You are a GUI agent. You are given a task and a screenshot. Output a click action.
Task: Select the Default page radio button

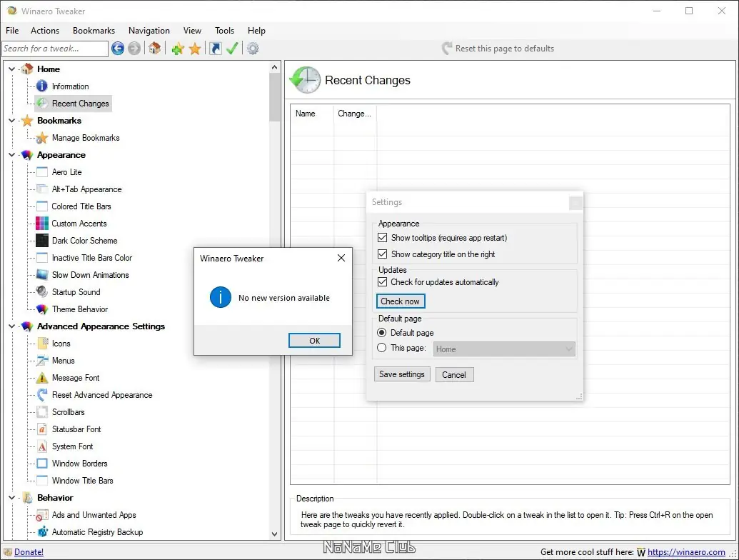382,333
